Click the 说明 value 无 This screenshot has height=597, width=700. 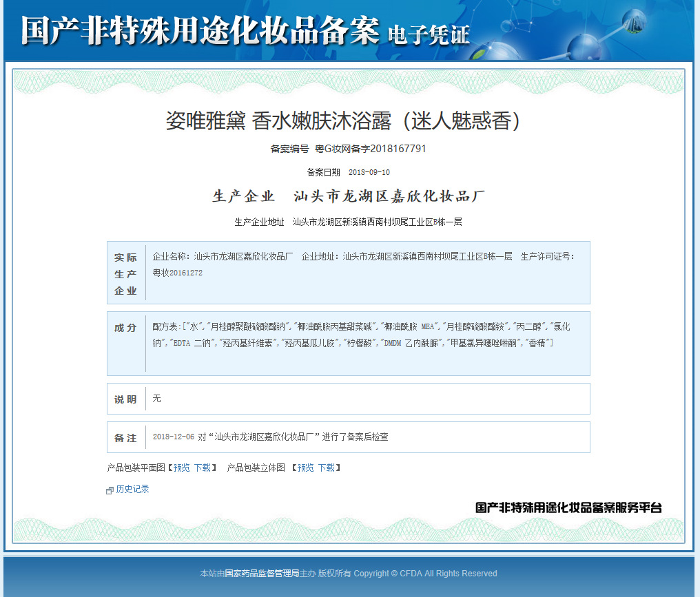click(156, 399)
